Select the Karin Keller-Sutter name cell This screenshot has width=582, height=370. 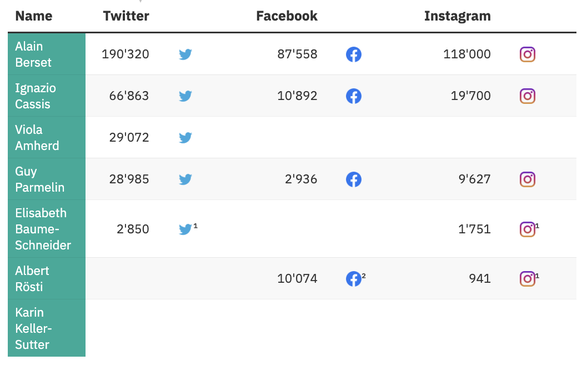click(47, 328)
